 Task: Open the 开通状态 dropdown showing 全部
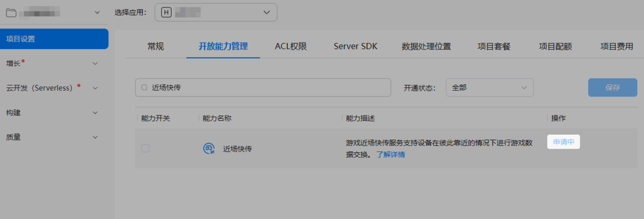point(489,87)
